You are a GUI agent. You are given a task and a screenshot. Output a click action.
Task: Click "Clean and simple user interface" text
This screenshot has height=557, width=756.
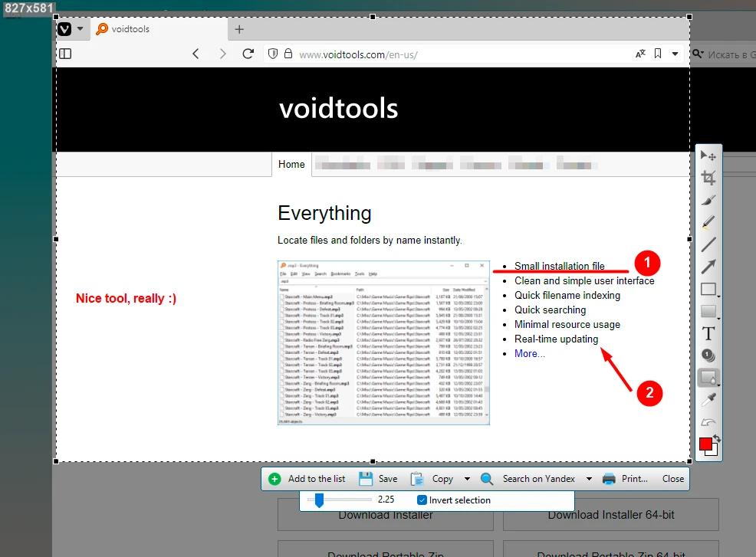coord(584,281)
